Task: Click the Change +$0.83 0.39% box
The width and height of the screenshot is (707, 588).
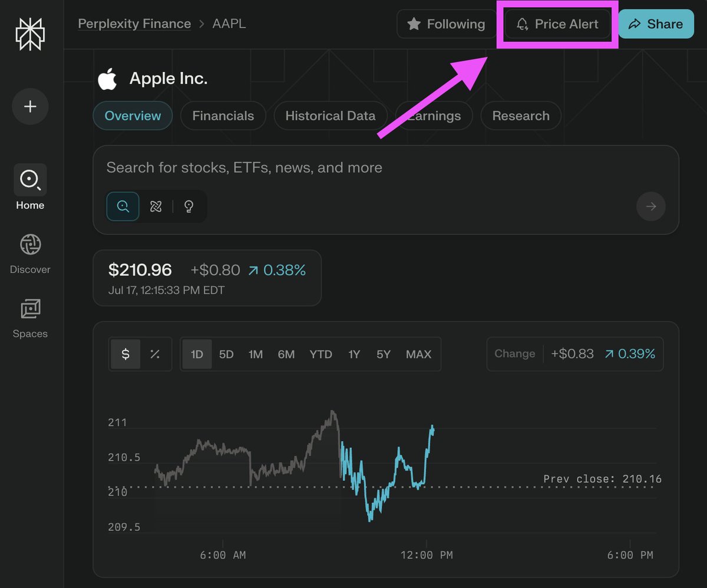Action: pyautogui.click(x=575, y=354)
